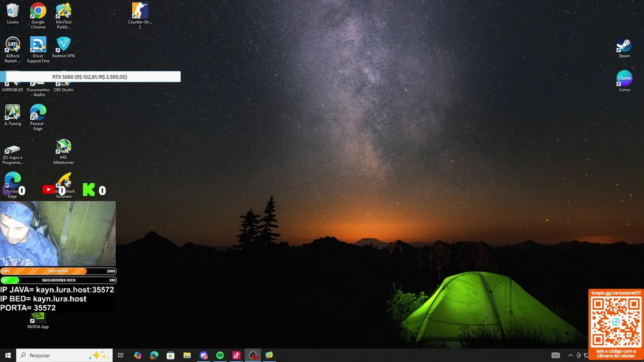Select the Driver Support One icon

[x=38, y=50]
